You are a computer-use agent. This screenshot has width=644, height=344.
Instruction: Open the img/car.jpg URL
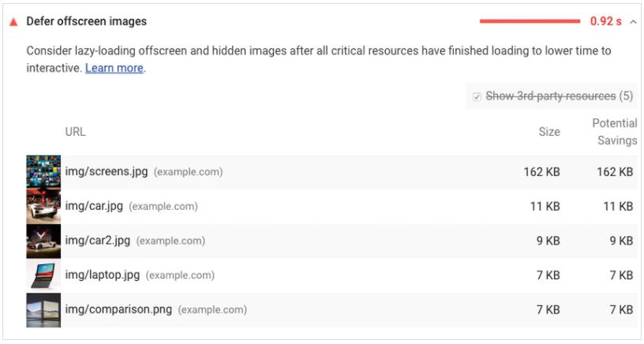[94, 207]
